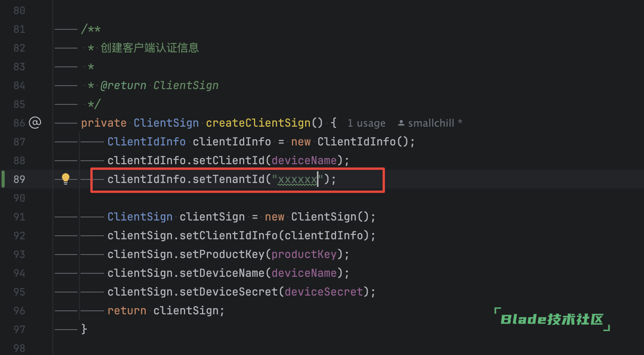Image resolution: width=644 pixels, height=355 pixels.
Task: Click 'ClientSign' after @return on line 84
Action: (x=186, y=86)
